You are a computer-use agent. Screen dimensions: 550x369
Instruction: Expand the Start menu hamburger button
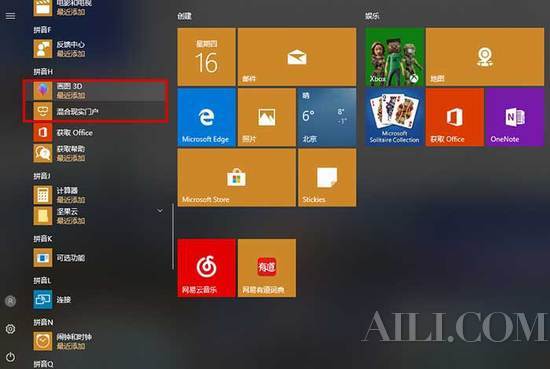point(11,16)
